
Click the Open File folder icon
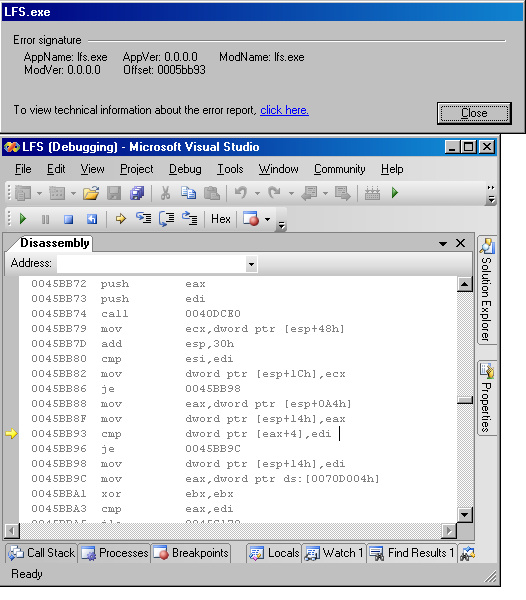(x=91, y=193)
